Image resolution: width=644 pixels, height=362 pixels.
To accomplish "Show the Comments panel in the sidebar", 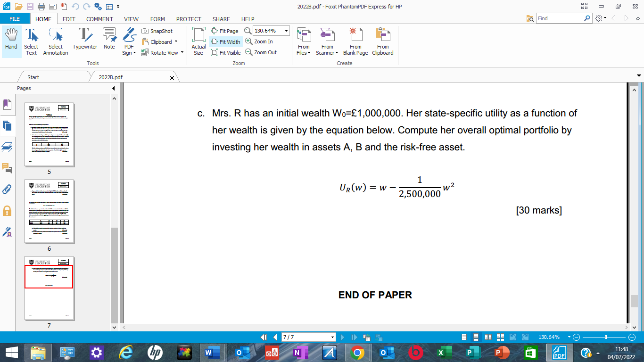I will pyautogui.click(x=7, y=168).
